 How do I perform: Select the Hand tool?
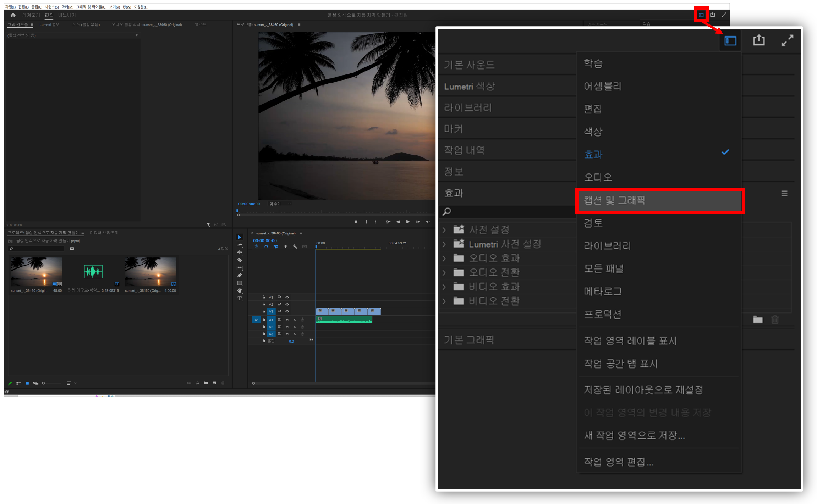pyautogui.click(x=240, y=291)
